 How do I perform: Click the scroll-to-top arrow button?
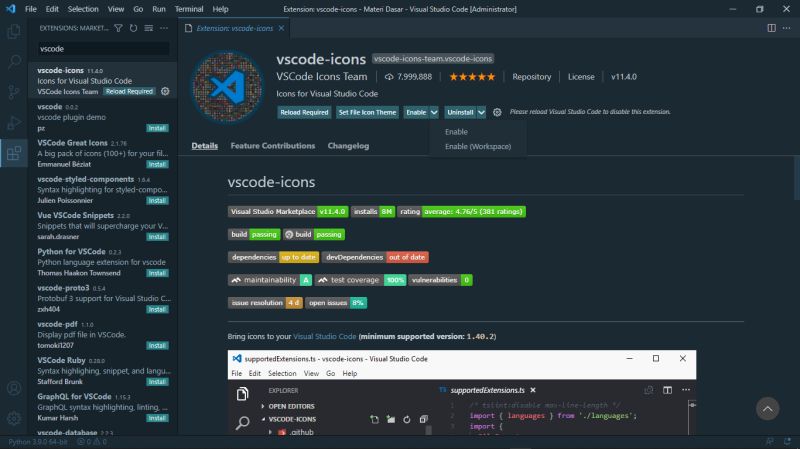point(767,409)
